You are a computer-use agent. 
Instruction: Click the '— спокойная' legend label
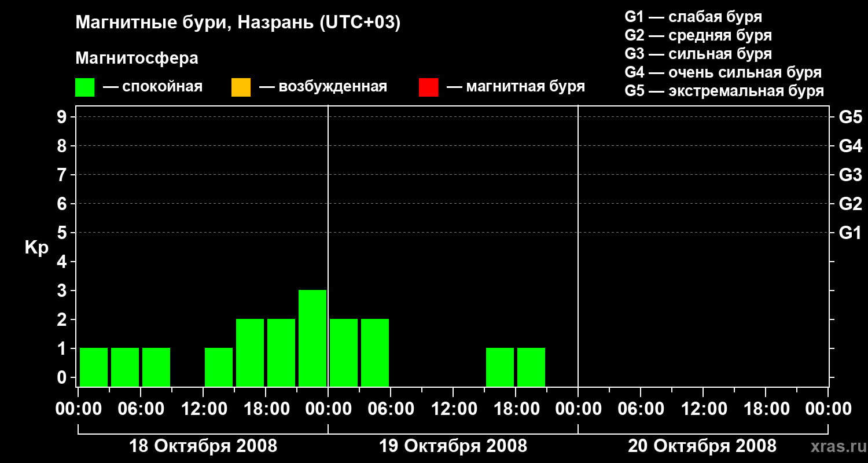(153, 87)
